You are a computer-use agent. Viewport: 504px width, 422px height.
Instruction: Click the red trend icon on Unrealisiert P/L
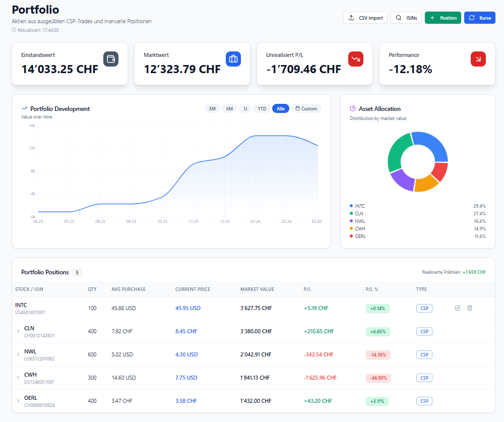click(x=355, y=59)
